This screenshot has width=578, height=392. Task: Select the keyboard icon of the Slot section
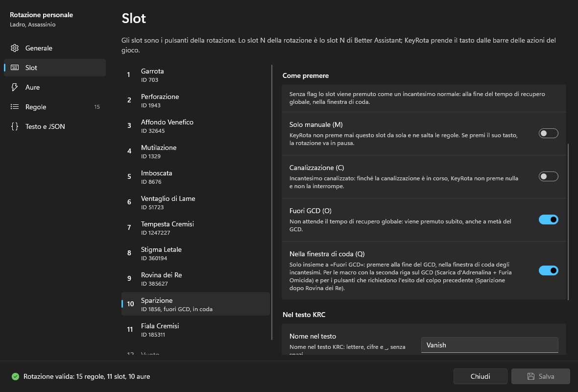tap(15, 68)
